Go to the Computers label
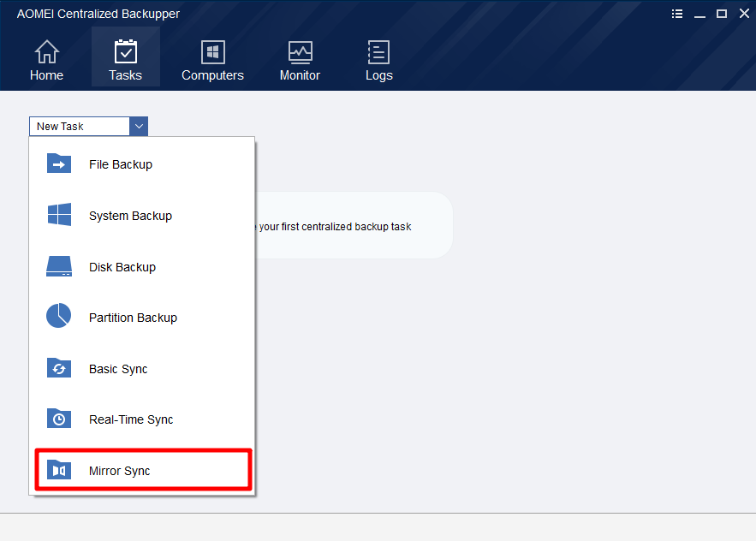The height and width of the screenshot is (541, 756). coord(212,75)
